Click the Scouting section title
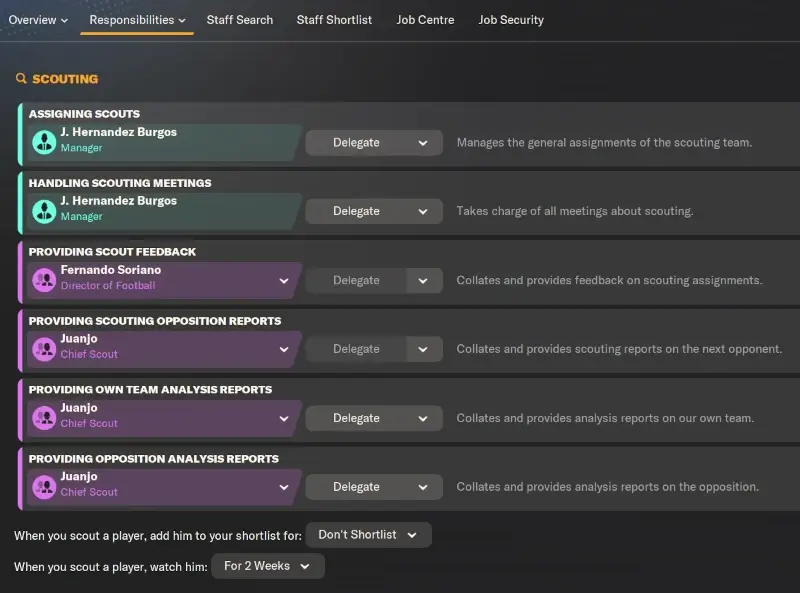The height and width of the screenshot is (593, 800). point(65,79)
